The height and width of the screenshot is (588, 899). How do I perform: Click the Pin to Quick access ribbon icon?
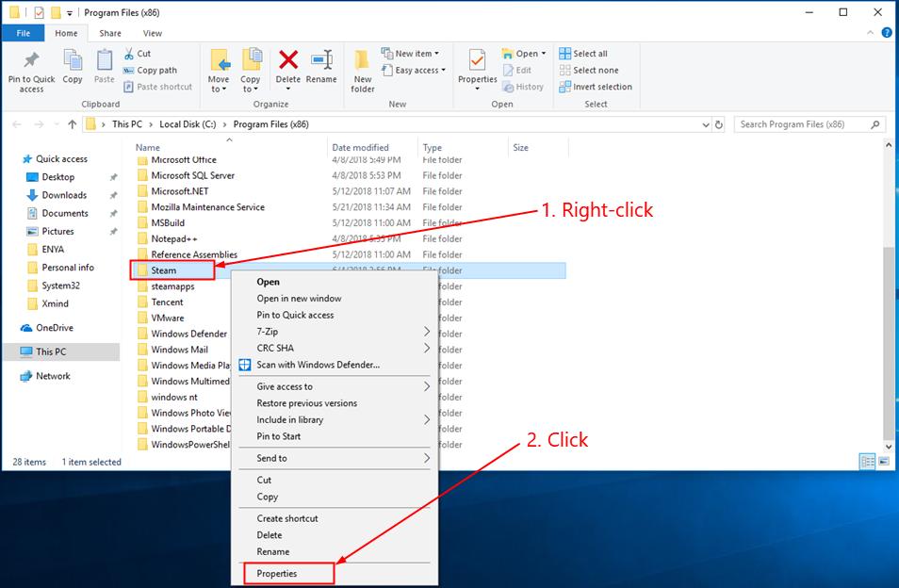[30, 69]
